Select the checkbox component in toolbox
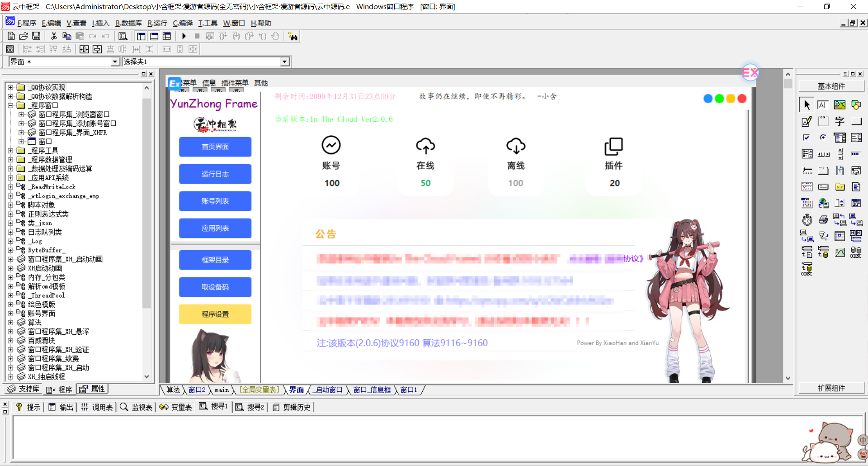This screenshot has width=868, height=466. (x=807, y=138)
